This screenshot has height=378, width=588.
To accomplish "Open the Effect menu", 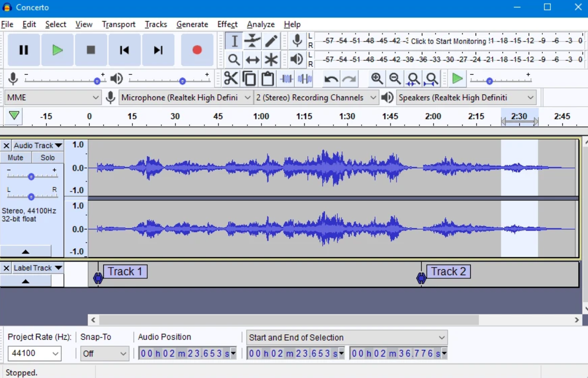I will (x=227, y=24).
